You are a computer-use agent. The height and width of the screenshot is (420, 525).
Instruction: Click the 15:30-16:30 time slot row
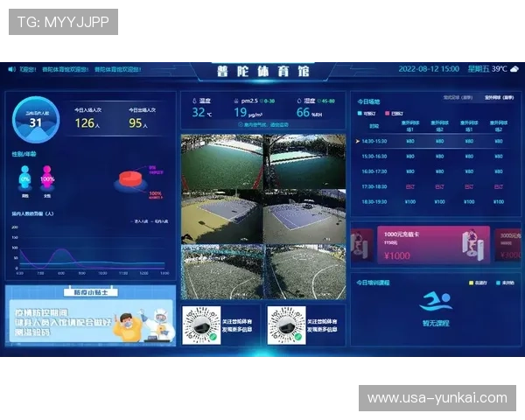click(434, 157)
